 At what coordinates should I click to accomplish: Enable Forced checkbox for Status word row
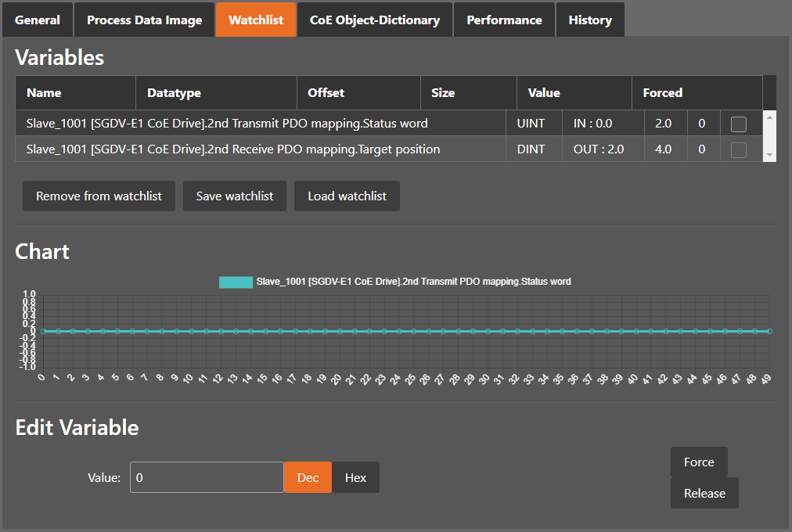[x=738, y=123]
